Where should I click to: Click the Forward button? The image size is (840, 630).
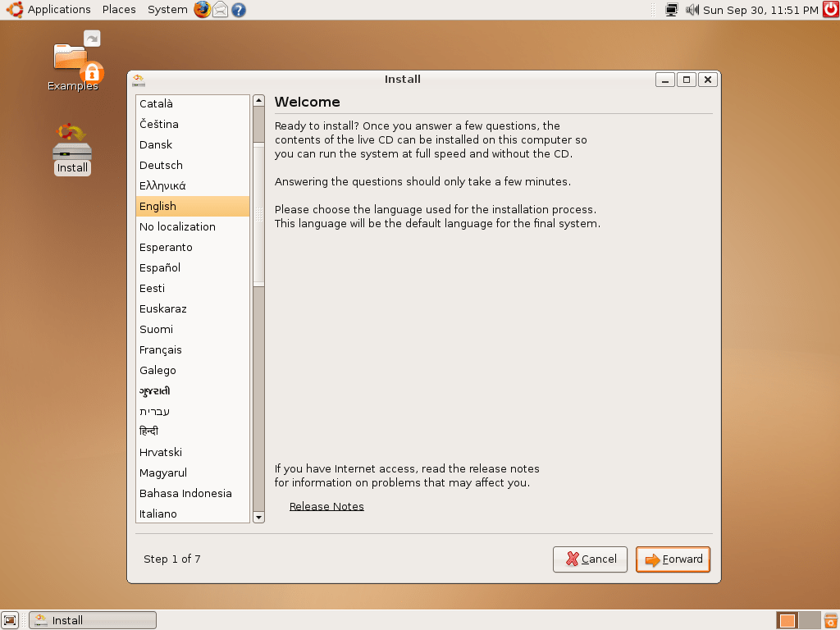click(673, 559)
